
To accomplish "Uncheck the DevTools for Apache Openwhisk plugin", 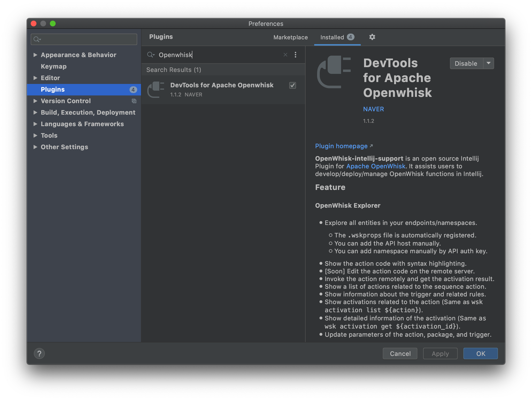I will click(292, 85).
